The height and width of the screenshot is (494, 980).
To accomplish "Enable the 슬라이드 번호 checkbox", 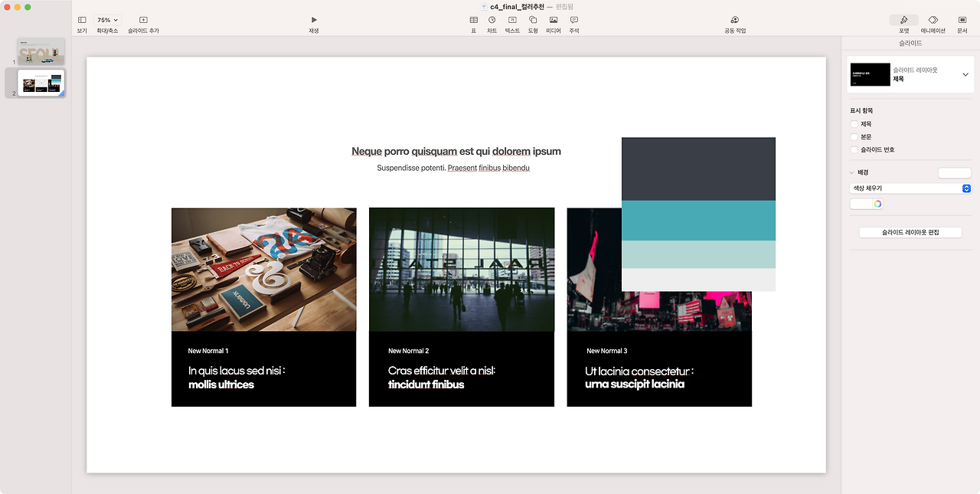I will (854, 150).
